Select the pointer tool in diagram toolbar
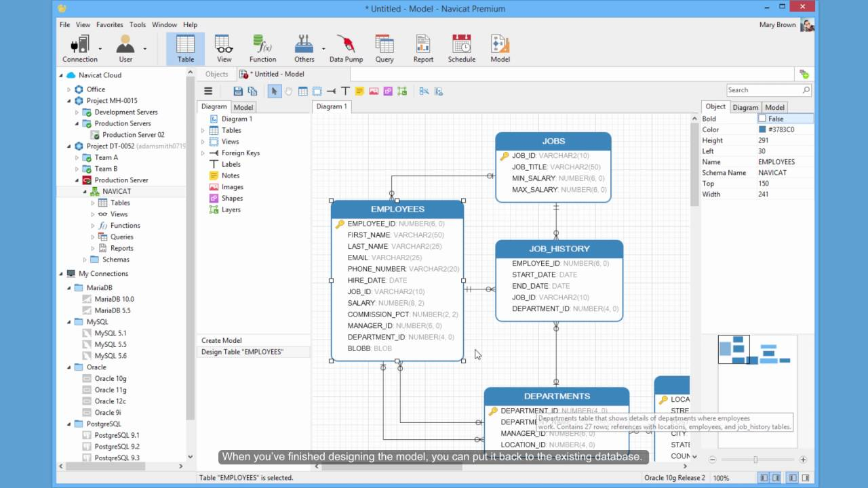Viewport: 868px width, 488px height. coord(274,91)
